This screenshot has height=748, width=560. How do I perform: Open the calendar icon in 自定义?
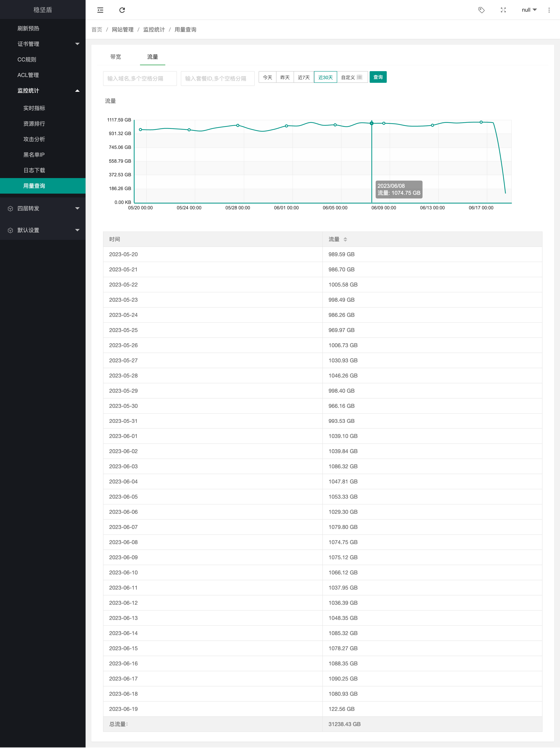[x=360, y=77]
